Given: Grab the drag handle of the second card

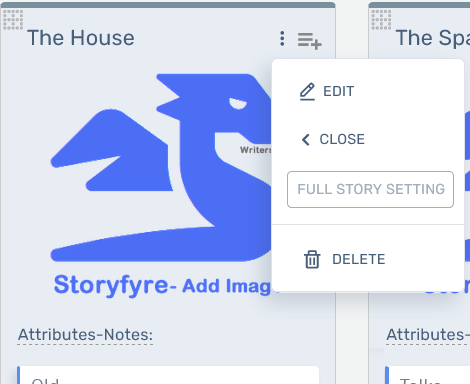Looking at the screenshot, I should tap(381, 19).
